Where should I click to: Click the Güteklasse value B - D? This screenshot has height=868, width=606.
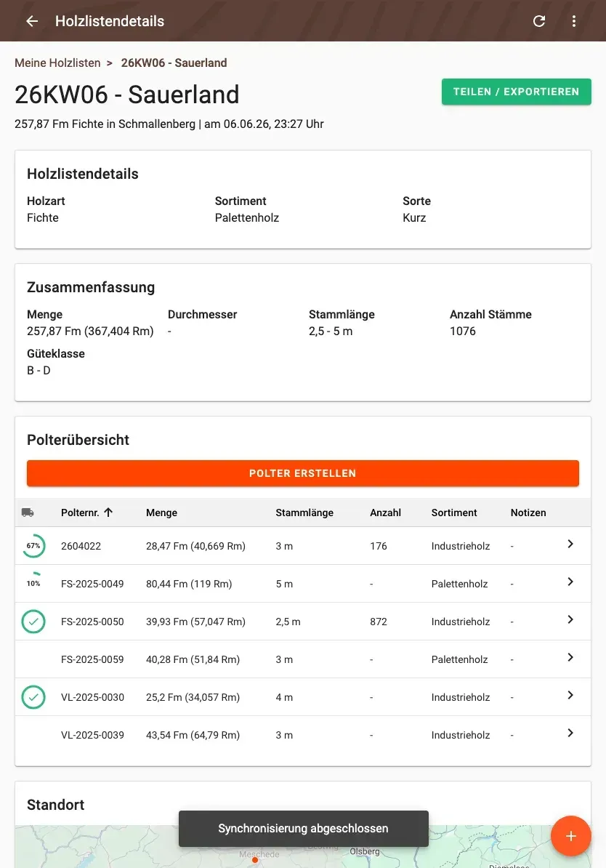click(x=39, y=370)
